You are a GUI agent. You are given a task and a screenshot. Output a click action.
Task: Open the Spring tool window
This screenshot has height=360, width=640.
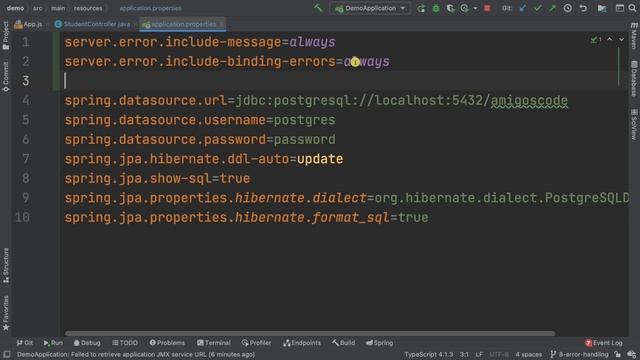point(379,343)
